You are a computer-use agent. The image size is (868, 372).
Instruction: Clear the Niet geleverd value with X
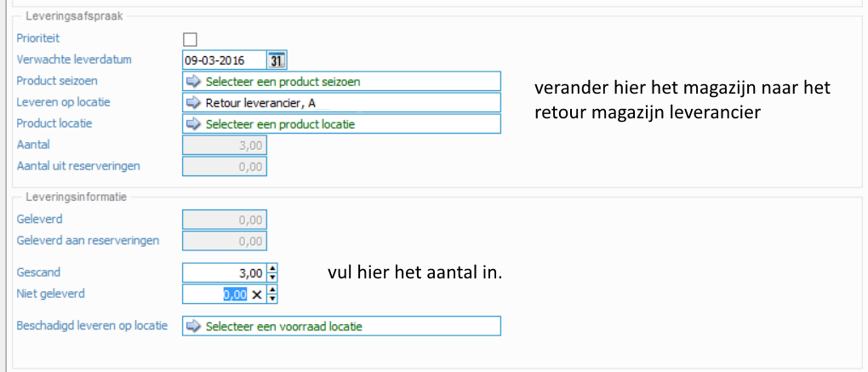pyautogui.click(x=257, y=295)
